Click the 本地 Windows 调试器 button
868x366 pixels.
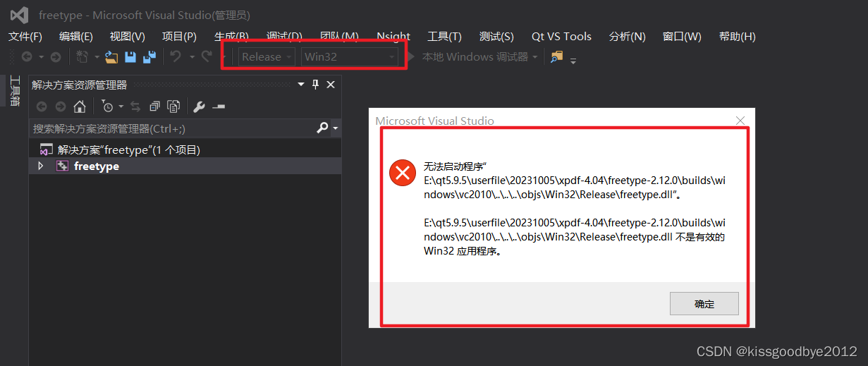(475, 57)
